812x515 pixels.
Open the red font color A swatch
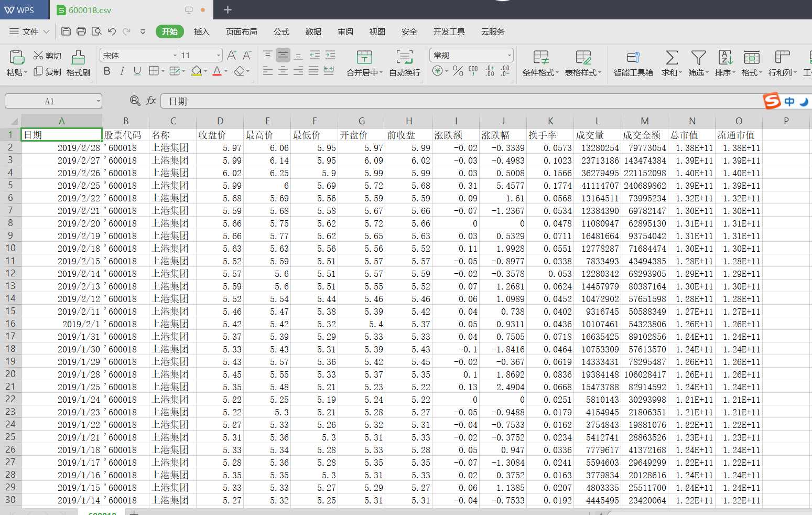pos(217,71)
